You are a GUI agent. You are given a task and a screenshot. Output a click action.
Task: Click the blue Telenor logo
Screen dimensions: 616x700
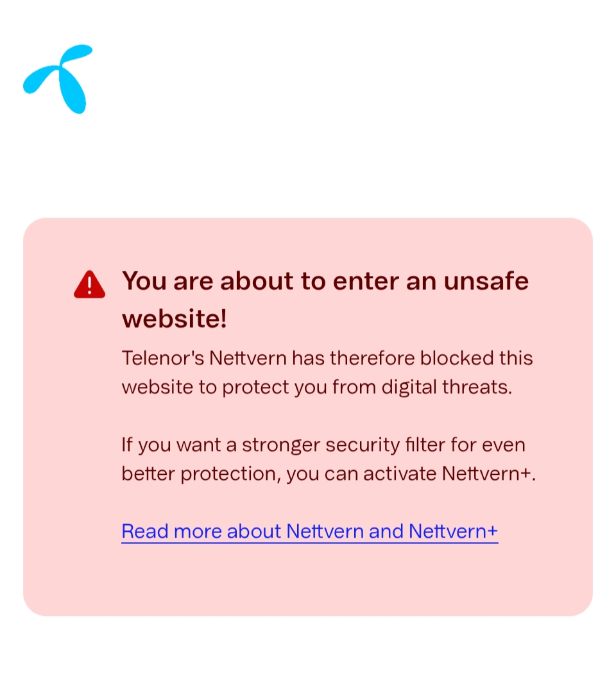(59, 78)
